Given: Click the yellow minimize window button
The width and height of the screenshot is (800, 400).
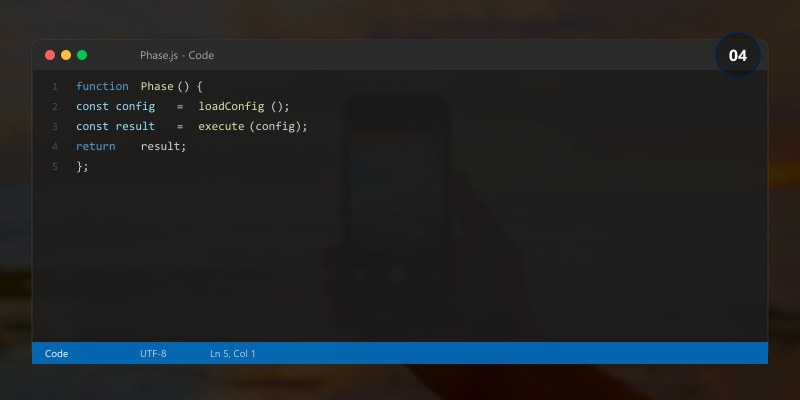Looking at the screenshot, I should pyautogui.click(x=66, y=55).
